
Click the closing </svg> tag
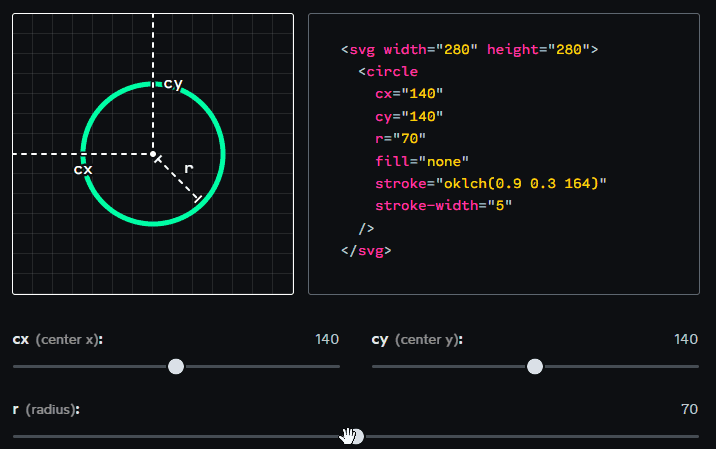[366, 251]
